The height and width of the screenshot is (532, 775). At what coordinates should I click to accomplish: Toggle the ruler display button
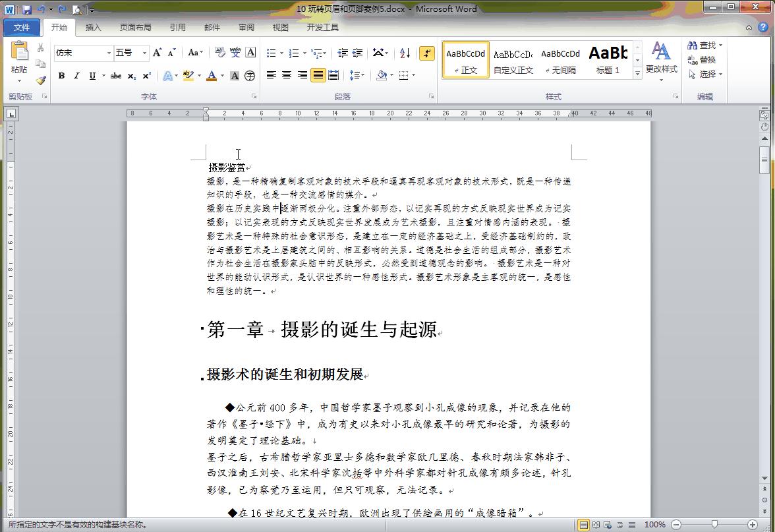click(764, 115)
